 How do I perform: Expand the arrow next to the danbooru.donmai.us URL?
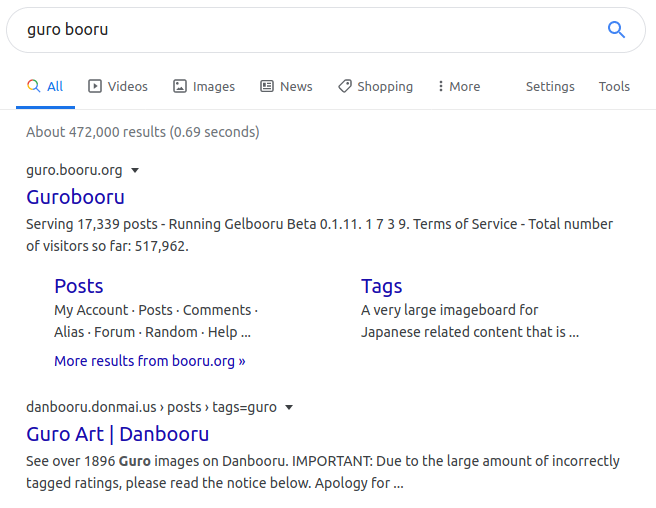coord(289,407)
